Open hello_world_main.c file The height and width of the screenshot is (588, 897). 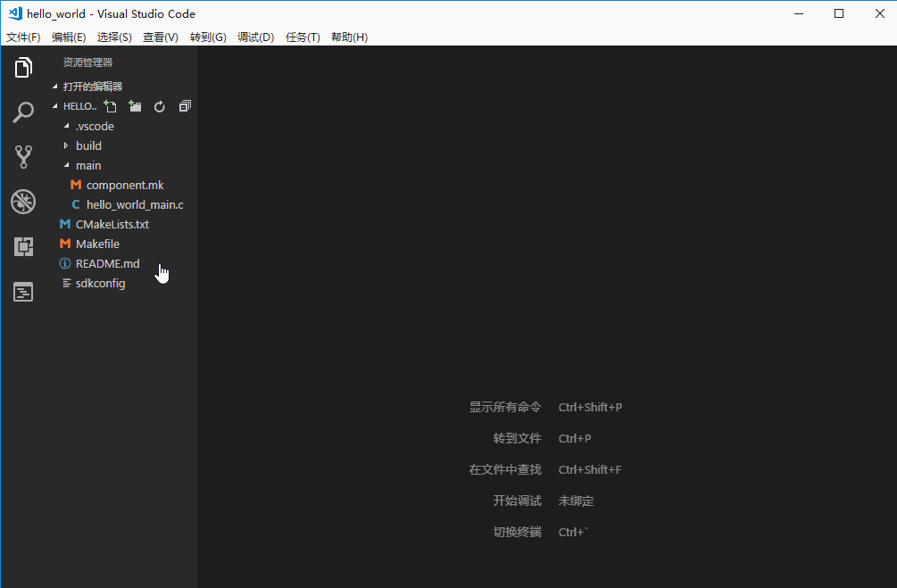coord(135,204)
